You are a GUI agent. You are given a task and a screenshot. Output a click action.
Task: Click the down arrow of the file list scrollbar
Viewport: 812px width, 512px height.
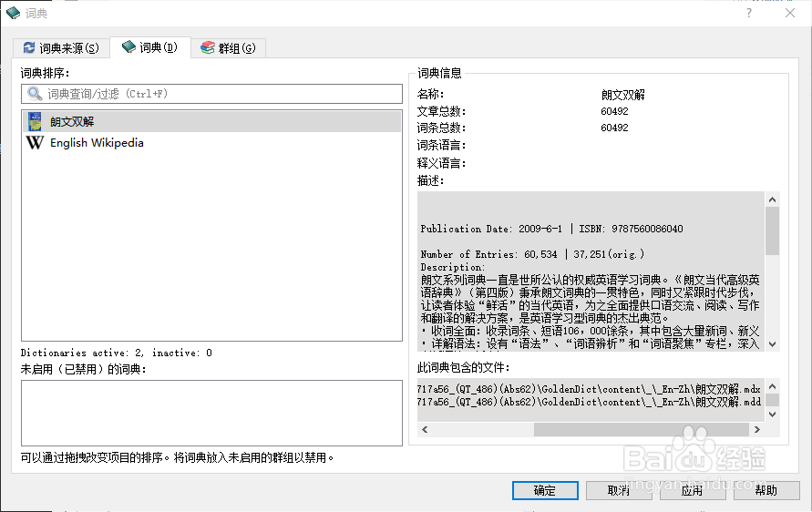772,415
